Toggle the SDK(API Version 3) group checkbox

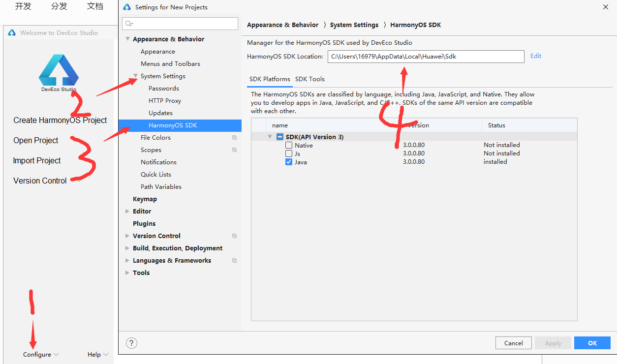[279, 137]
